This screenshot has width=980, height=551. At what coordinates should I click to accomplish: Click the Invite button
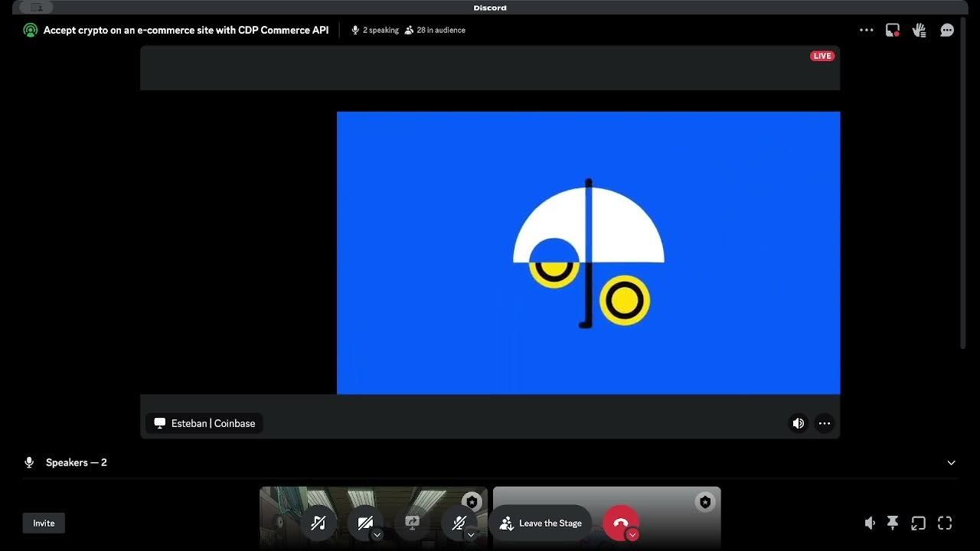point(43,523)
